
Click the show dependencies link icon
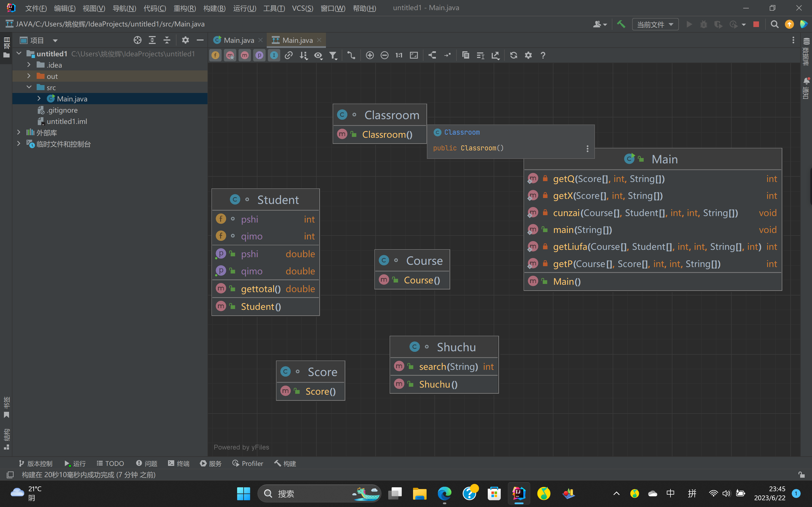(288, 55)
